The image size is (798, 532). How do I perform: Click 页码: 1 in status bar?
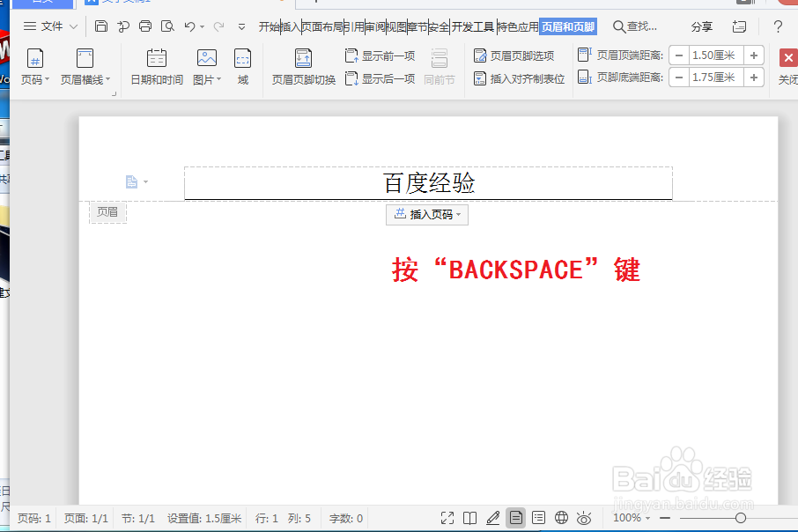pos(34,518)
